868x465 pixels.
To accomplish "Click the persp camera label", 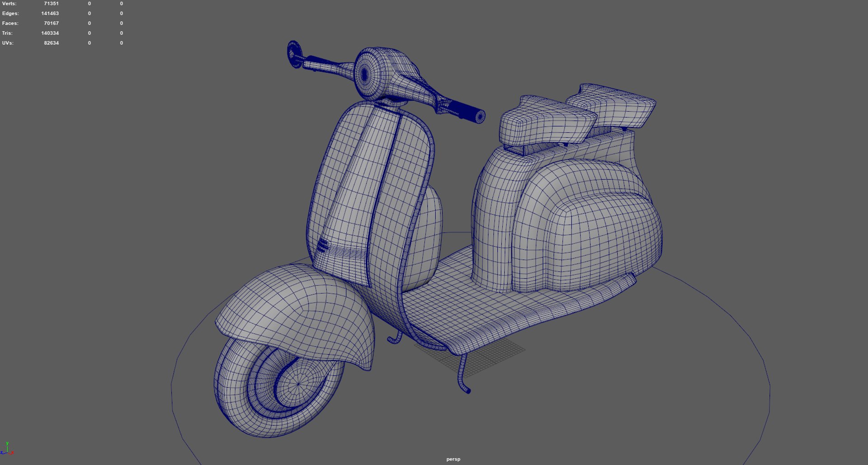I will click(x=453, y=459).
